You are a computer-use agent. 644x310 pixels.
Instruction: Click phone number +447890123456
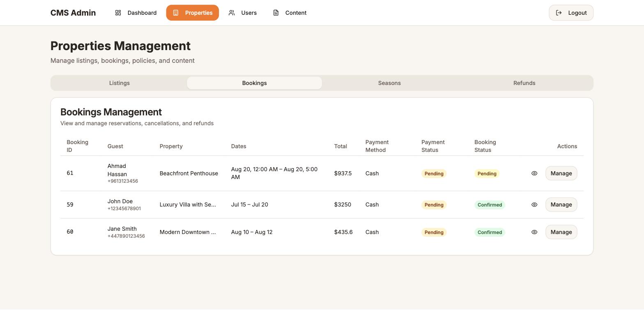(x=126, y=236)
